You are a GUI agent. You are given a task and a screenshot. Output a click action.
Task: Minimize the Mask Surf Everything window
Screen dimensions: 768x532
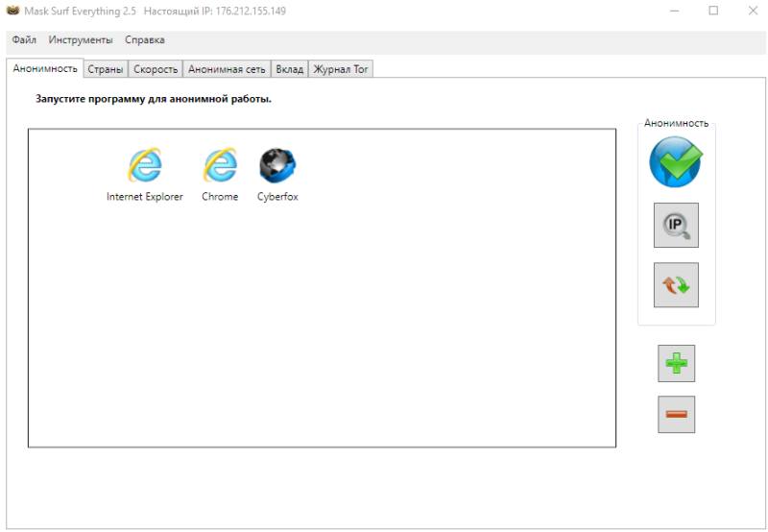[677, 12]
